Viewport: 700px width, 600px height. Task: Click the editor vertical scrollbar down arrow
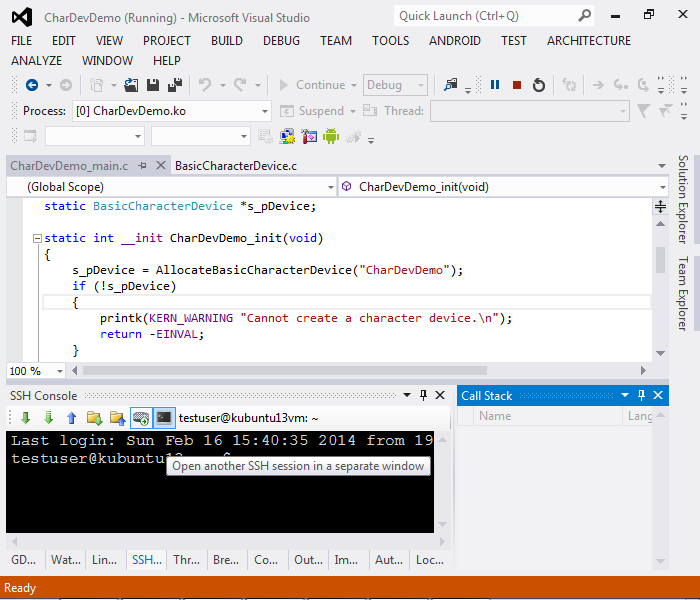click(661, 354)
